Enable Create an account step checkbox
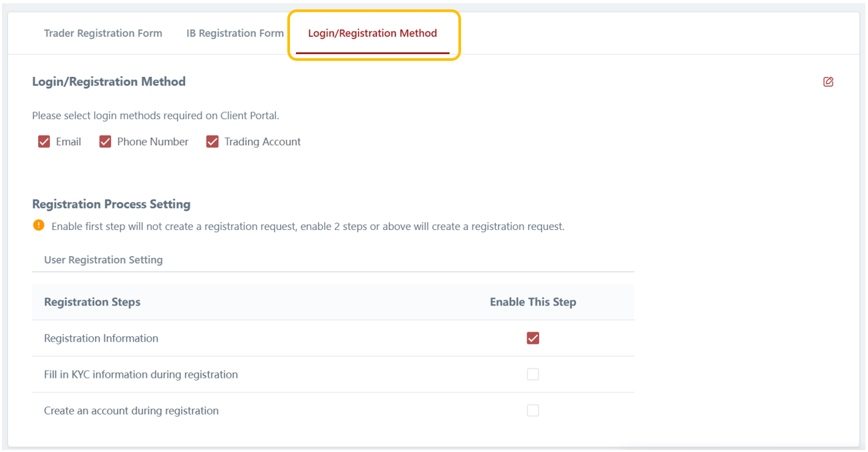The image size is (868, 452). pos(533,411)
